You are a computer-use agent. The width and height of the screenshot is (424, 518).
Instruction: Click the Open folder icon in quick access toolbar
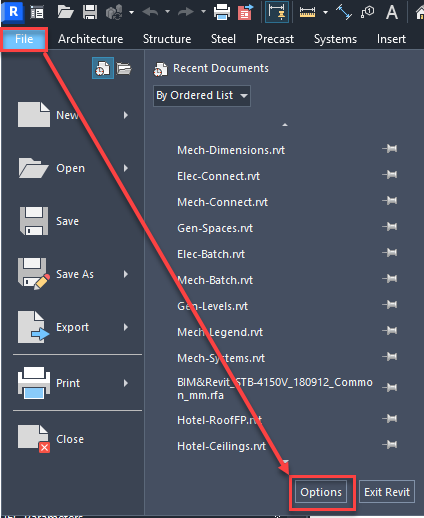click(x=65, y=12)
